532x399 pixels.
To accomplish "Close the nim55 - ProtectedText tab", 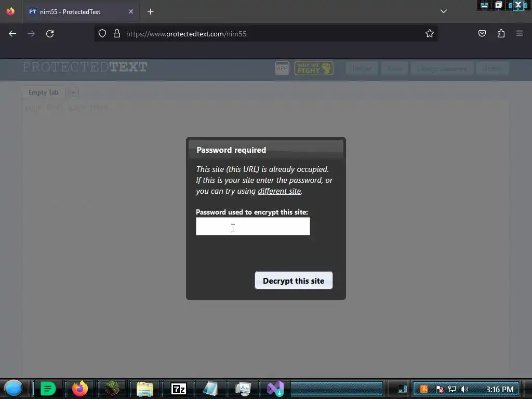I will 131,11.
